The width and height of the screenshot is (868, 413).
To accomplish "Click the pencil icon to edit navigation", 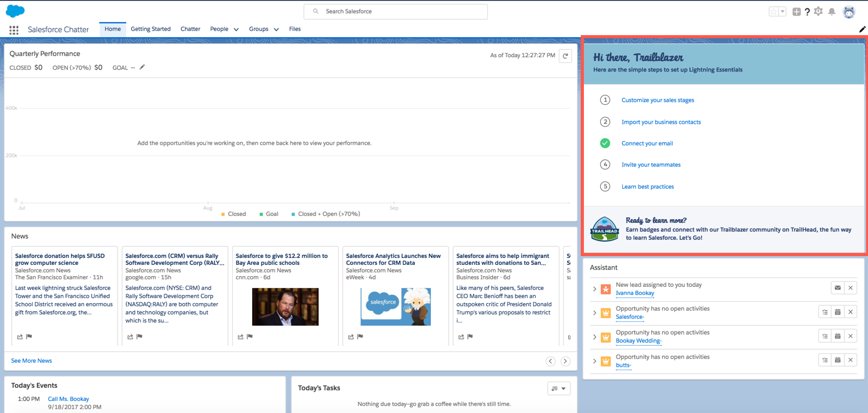I will (862, 29).
